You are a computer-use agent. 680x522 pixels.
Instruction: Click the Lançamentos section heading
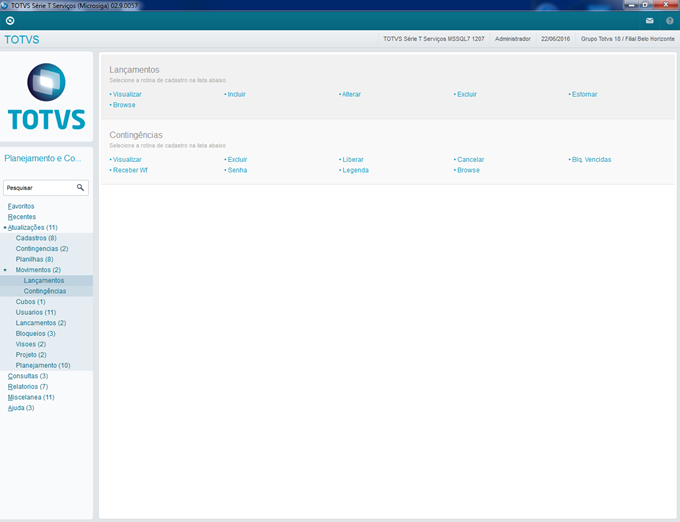tap(134, 70)
